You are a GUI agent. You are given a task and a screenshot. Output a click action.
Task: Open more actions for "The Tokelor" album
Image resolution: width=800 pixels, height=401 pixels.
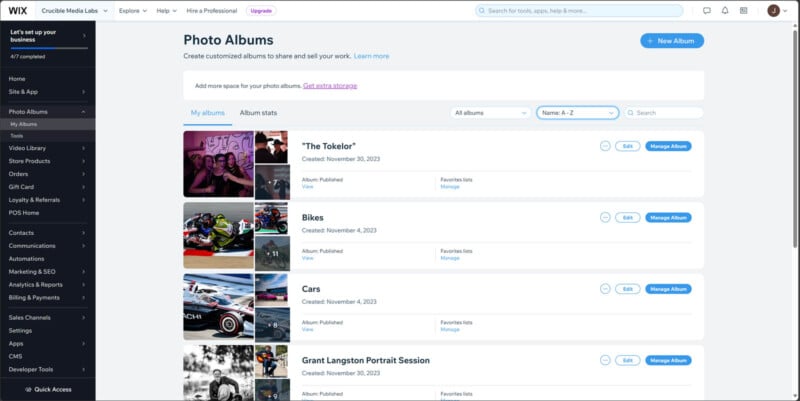pyautogui.click(x=605, y=146)
